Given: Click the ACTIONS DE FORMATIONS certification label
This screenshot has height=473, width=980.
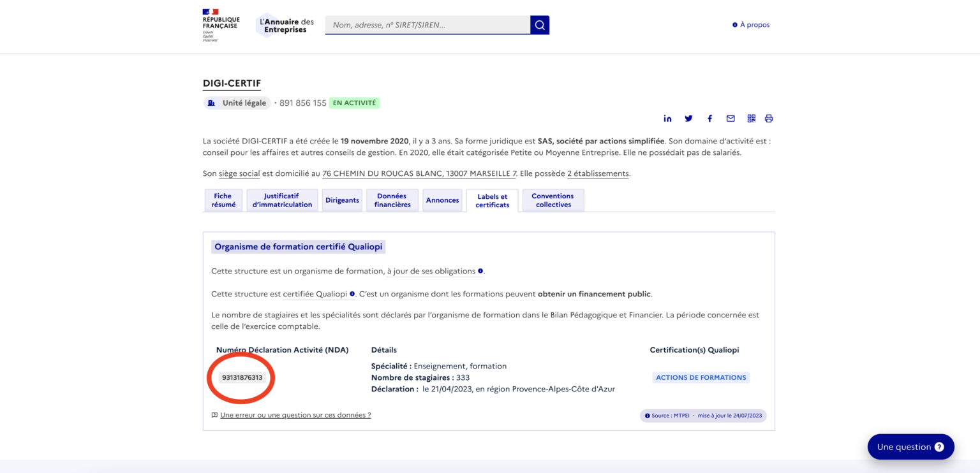Looking at the screenshot, I should tap(701, 377).
